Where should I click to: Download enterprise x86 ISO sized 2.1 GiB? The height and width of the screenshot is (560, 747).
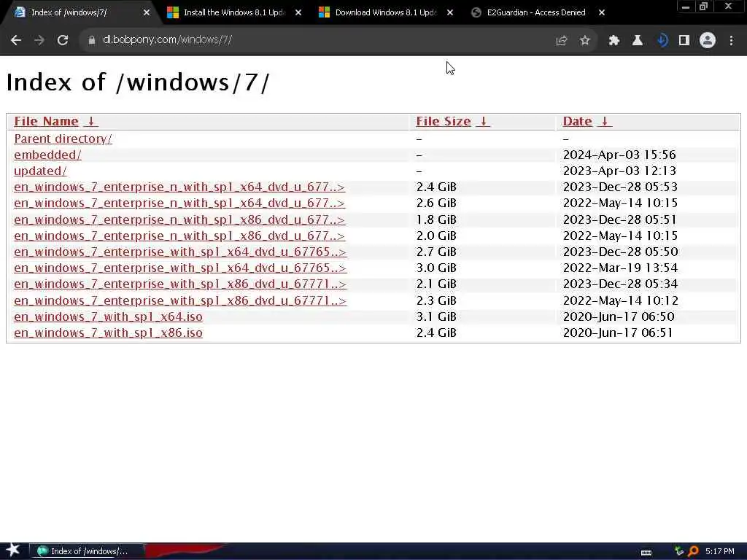[180, 284]
